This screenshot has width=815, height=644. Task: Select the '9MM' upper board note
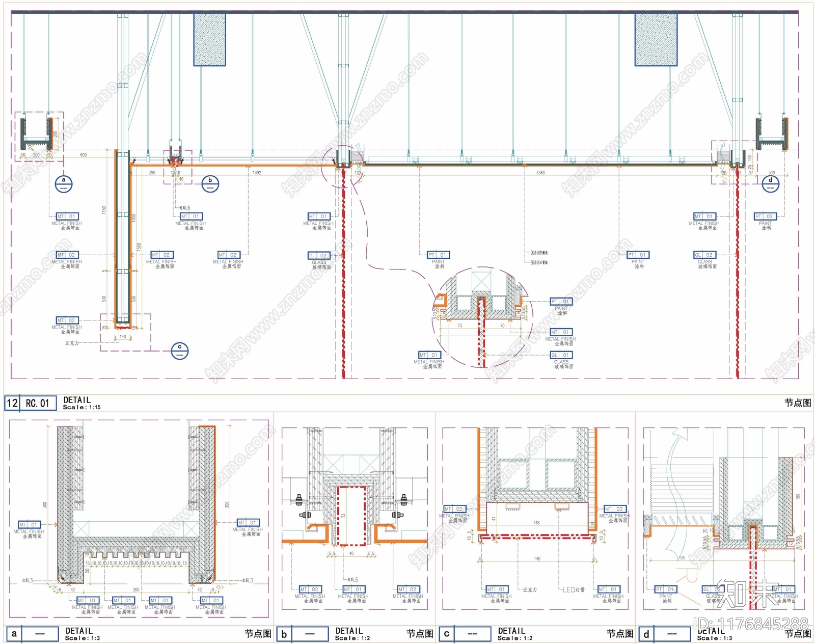[539, 253]
